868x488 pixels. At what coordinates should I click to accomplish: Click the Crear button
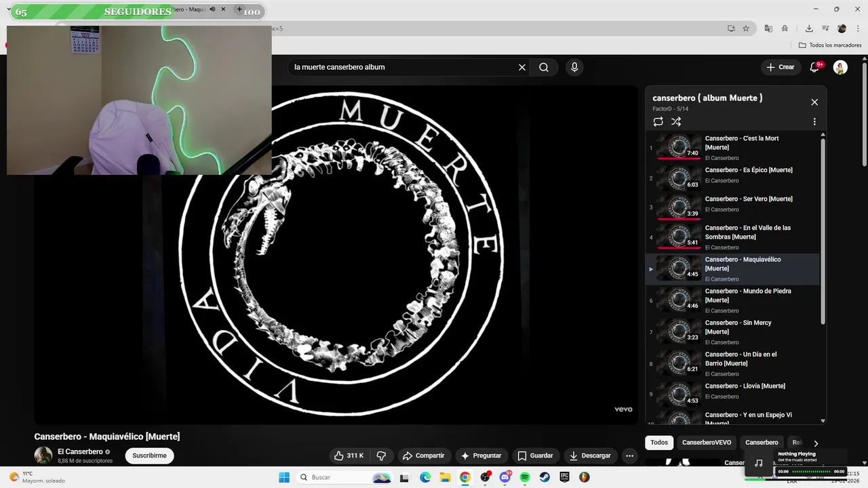coord(780,67)
